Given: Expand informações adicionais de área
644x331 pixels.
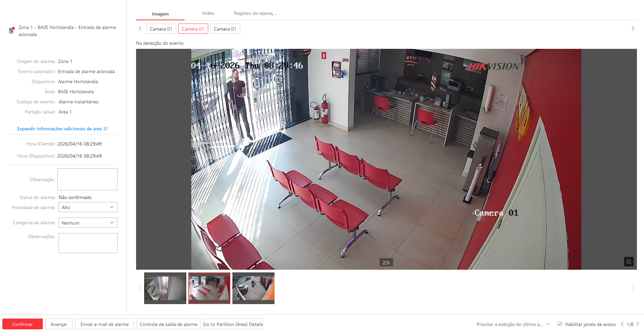Looking at the screenshot, I should tap(62, 129).
